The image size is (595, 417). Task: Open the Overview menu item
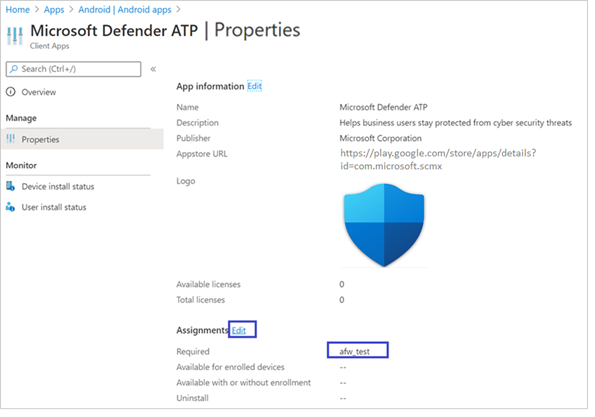[39, 92]
